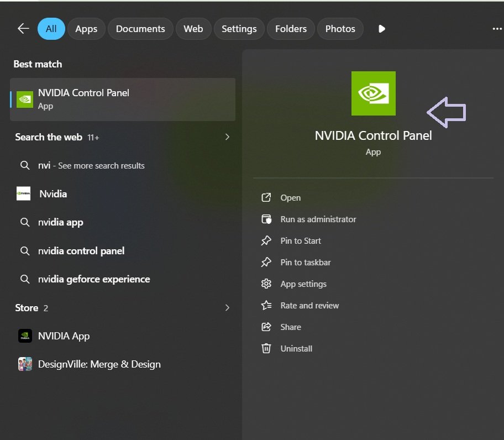The width and height of the screenshot is (504, 440).
Task: Switch to the Photos filter tab
Action: pyautogui.click(x=340, y=29)
